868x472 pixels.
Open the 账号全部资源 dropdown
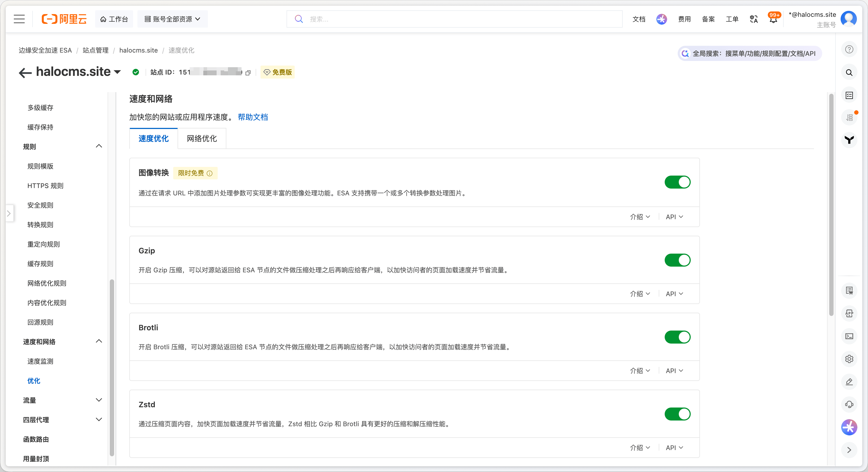[172, 19]
